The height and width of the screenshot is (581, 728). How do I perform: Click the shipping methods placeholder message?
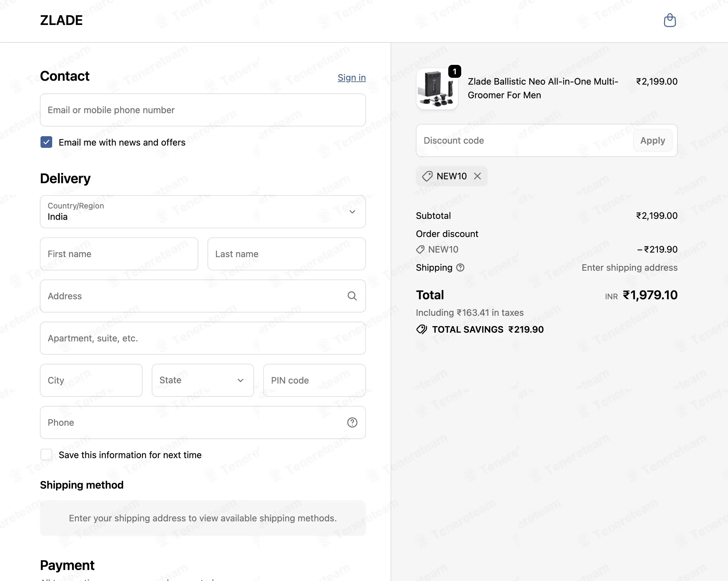coord(203,518)
